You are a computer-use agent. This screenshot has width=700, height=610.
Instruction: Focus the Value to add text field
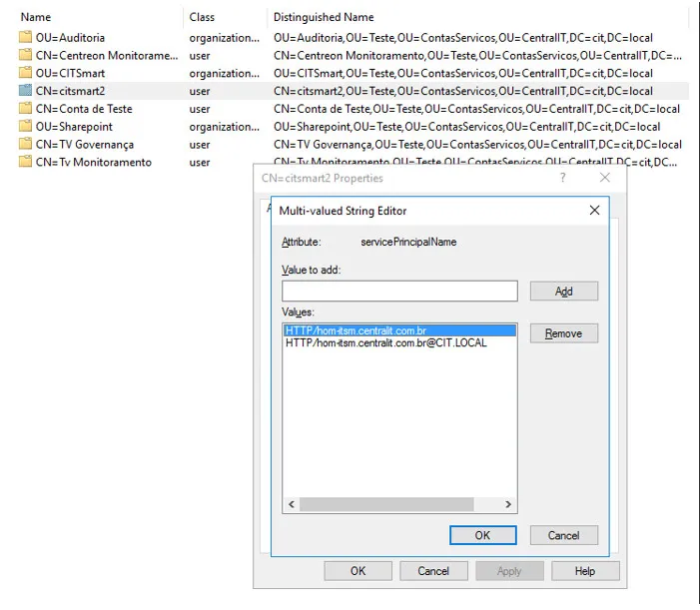point(399,291)
